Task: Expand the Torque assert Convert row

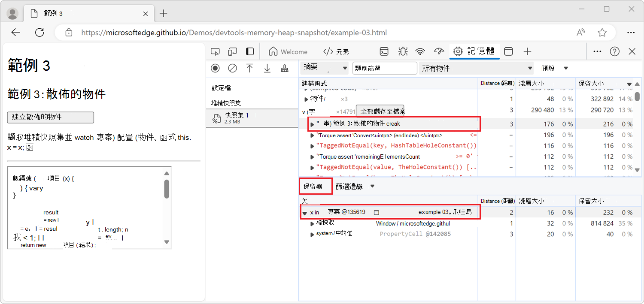Action: pos(312,135)
